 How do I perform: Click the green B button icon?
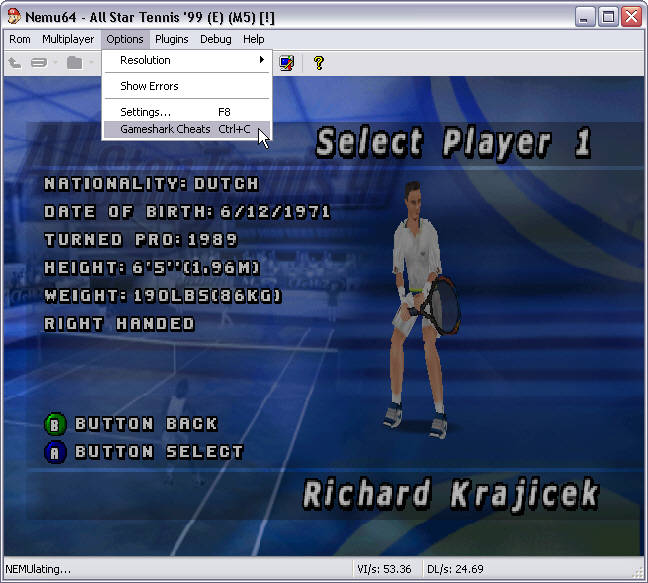point(55,424)
